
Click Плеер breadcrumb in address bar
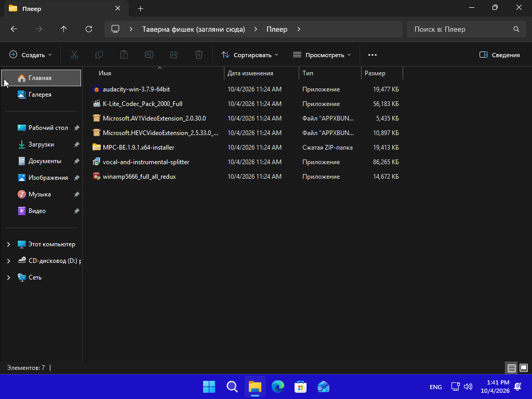pyautogui.click(x=277, y=29)
